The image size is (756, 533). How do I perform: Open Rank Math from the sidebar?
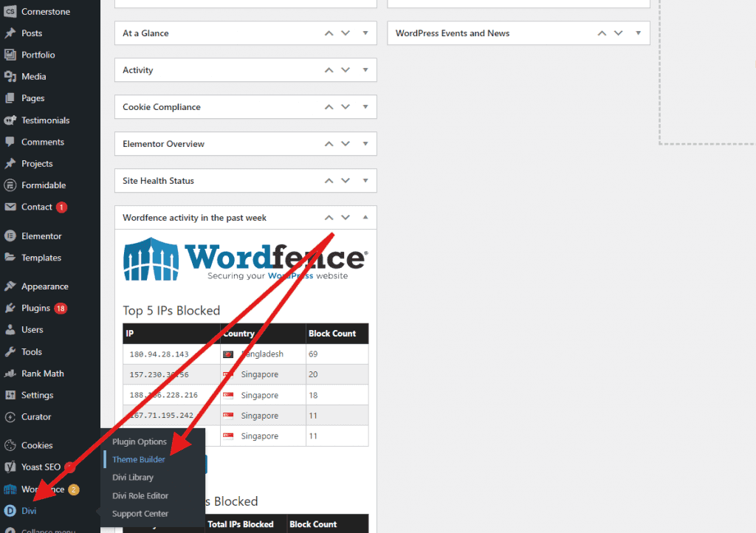(10, 373)
